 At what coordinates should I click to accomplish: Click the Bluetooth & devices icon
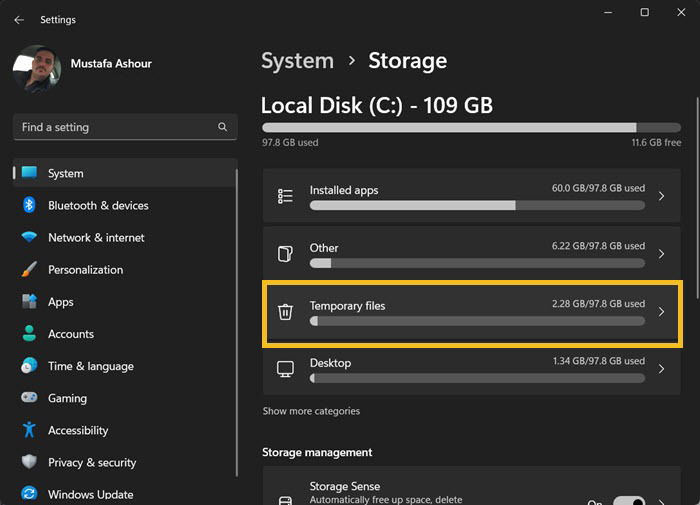pyautogui.click(x=29, y=205)
